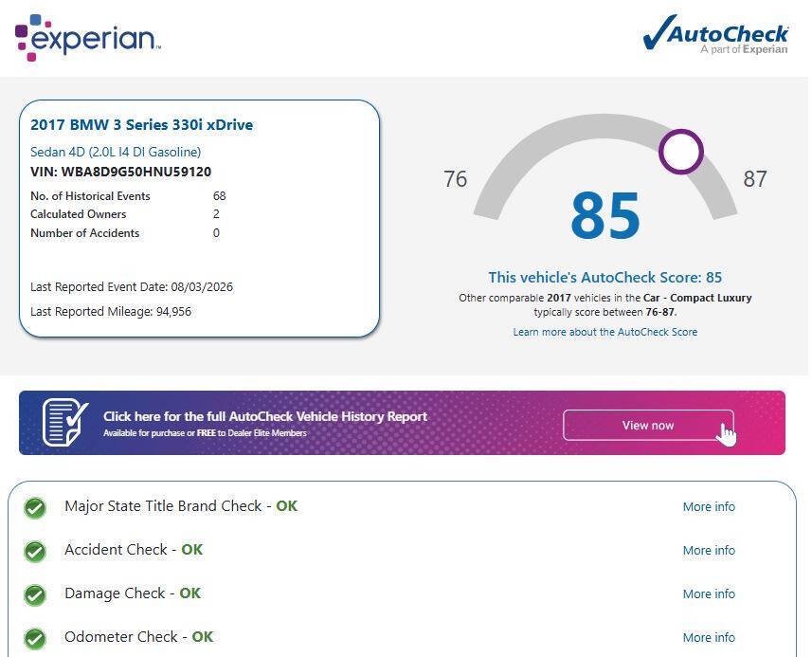The width and height of the screenshot is (812, 657).
Task: Click This vehicle's AutoCheck Score: 85 heading
Action: click(x=604, y=277)
